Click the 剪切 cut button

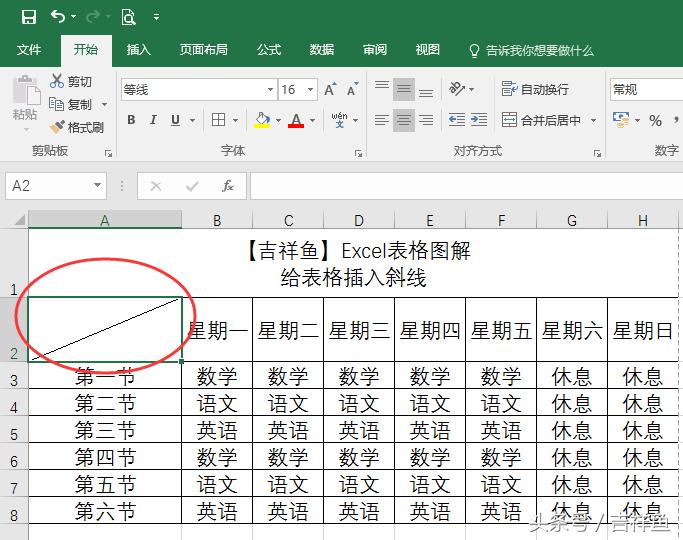click(71, 81)
